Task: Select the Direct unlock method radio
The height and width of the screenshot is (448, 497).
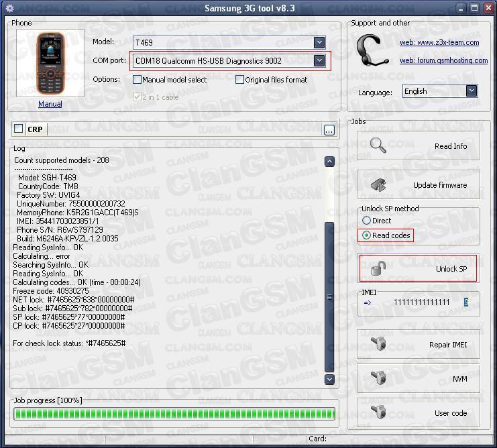Action: click(x=366, y=221)
